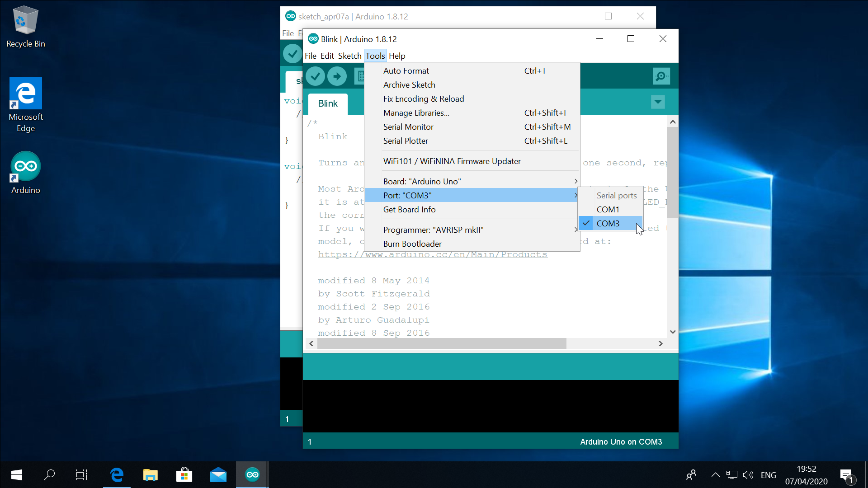
Task: Click vertical scrollbar up arrow in editor
Action: [673, 122]
